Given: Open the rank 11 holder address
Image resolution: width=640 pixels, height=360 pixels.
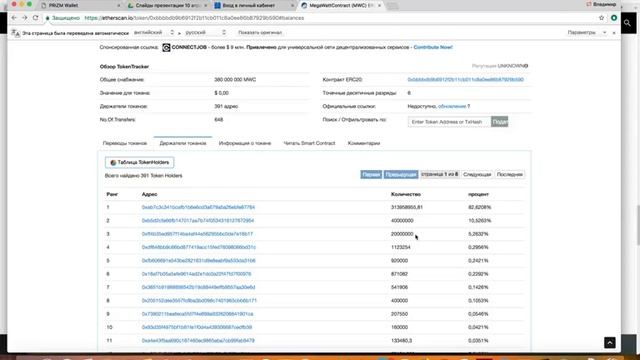Looking at the screenshot, I should coord(198,340).
